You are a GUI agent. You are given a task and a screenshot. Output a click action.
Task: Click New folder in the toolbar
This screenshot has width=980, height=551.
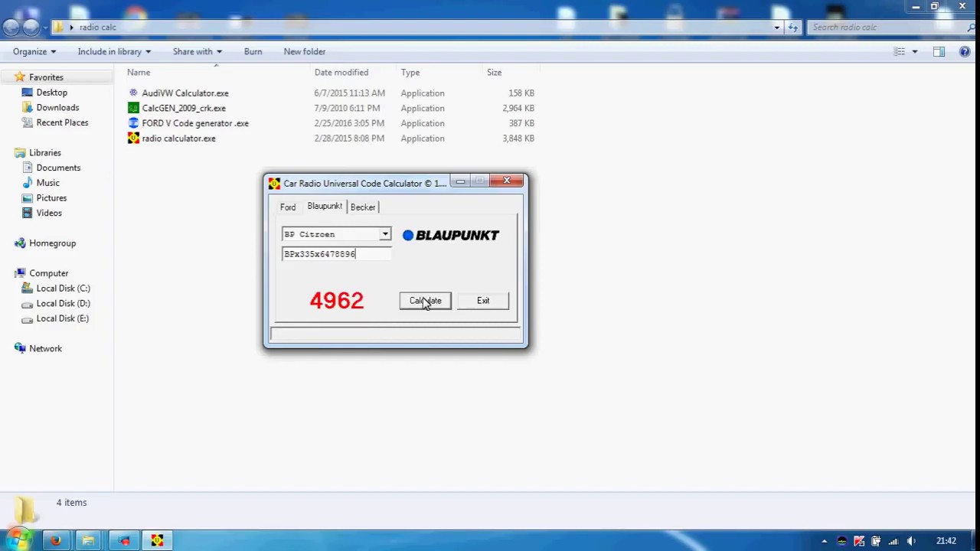(305, 51)
